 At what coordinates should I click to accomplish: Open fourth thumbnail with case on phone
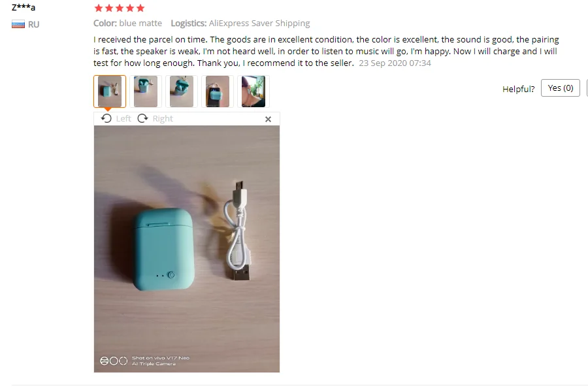point(218,91)
